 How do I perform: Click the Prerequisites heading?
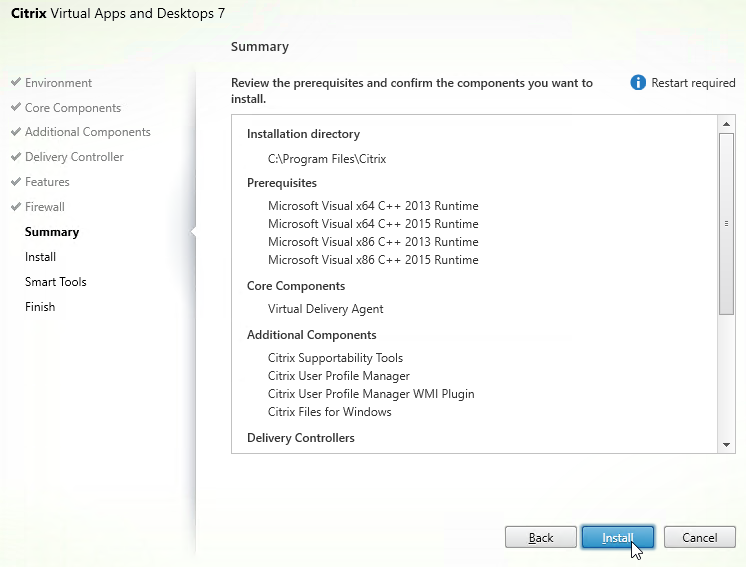282,183
